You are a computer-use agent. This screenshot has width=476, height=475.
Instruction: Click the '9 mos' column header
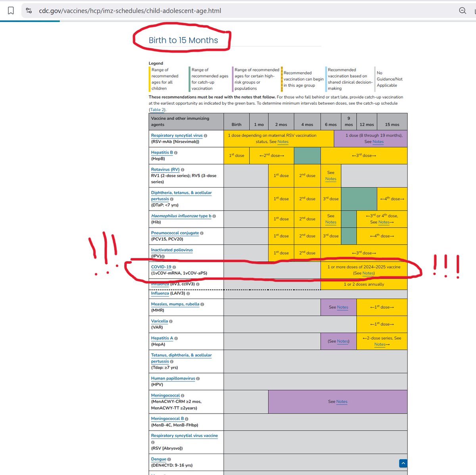(x=349, y=122)
